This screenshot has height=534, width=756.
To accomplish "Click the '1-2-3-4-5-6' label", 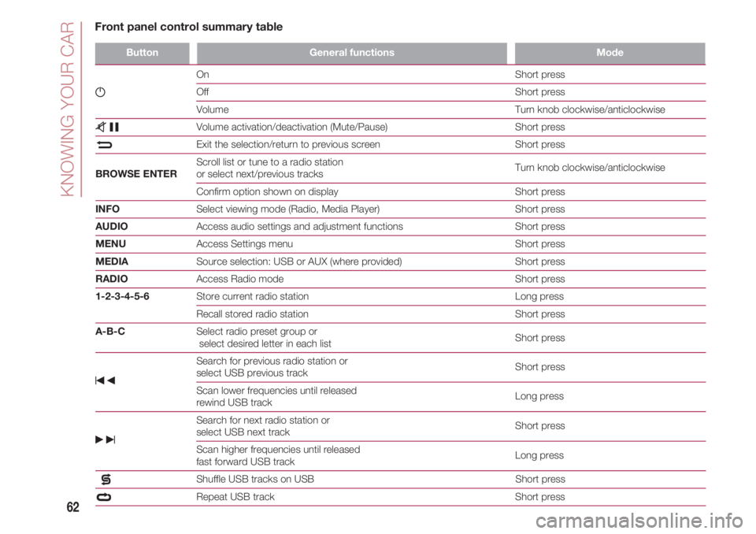I will point(123,297).
